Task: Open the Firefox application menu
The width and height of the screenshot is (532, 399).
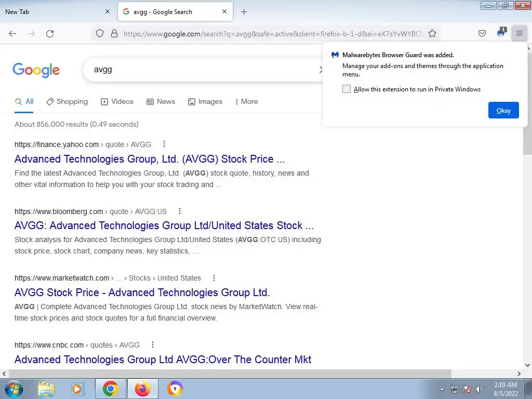Action: click(520, 33)
